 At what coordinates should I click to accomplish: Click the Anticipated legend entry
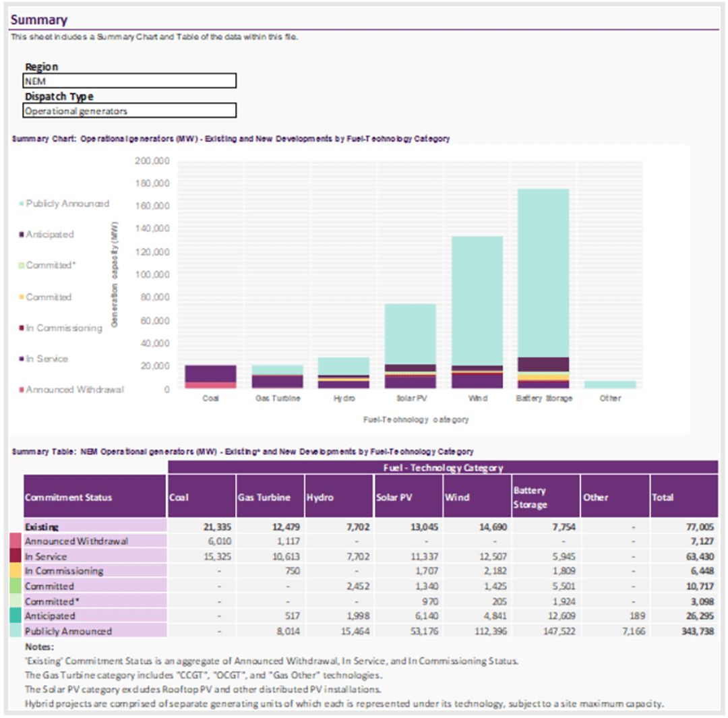tap(47, 234)
